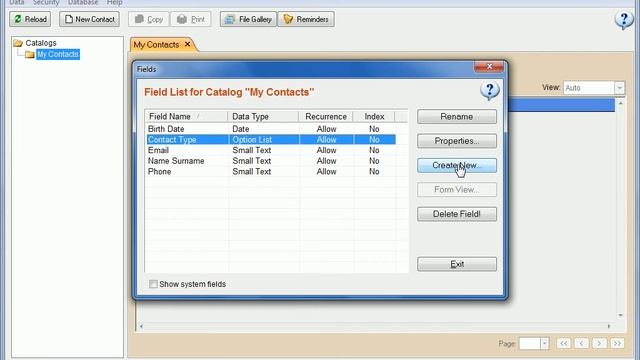Switch to the My Contacts tab
The height and width of the screenshot is (360, 640).
(x=156, y=44)
